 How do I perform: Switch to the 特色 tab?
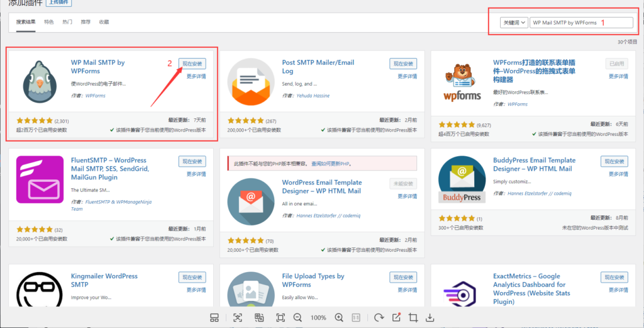pyautogui.click(x=49, y=22)
